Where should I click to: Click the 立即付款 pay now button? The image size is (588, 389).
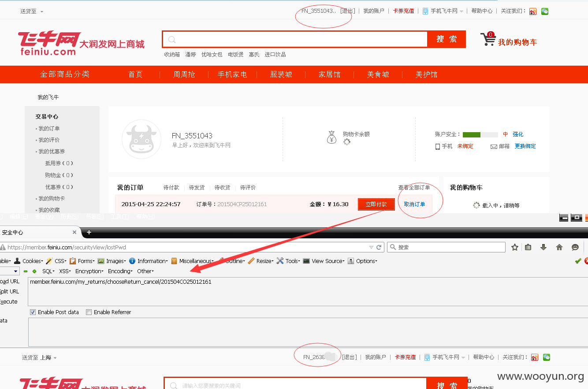[376, 204]
